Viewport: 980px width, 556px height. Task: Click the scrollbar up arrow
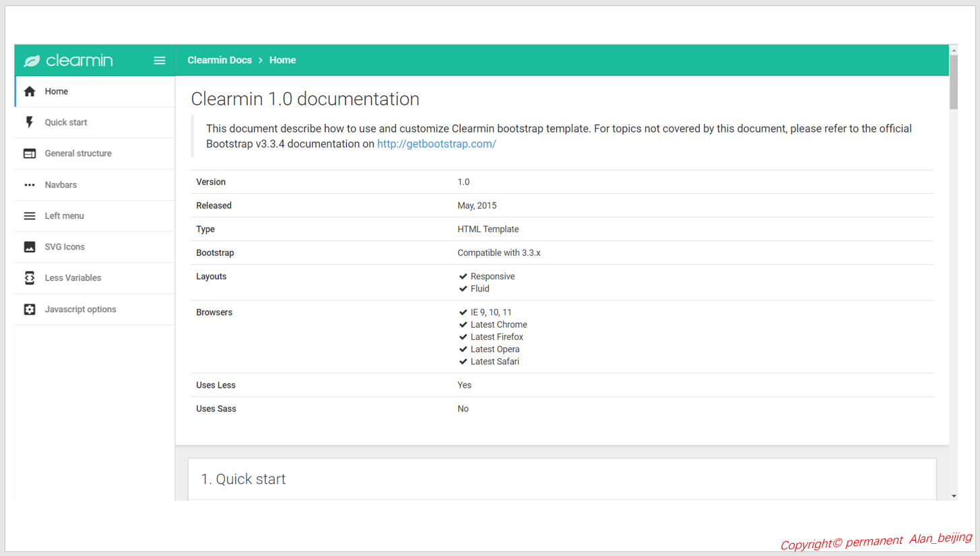point(954,50)
